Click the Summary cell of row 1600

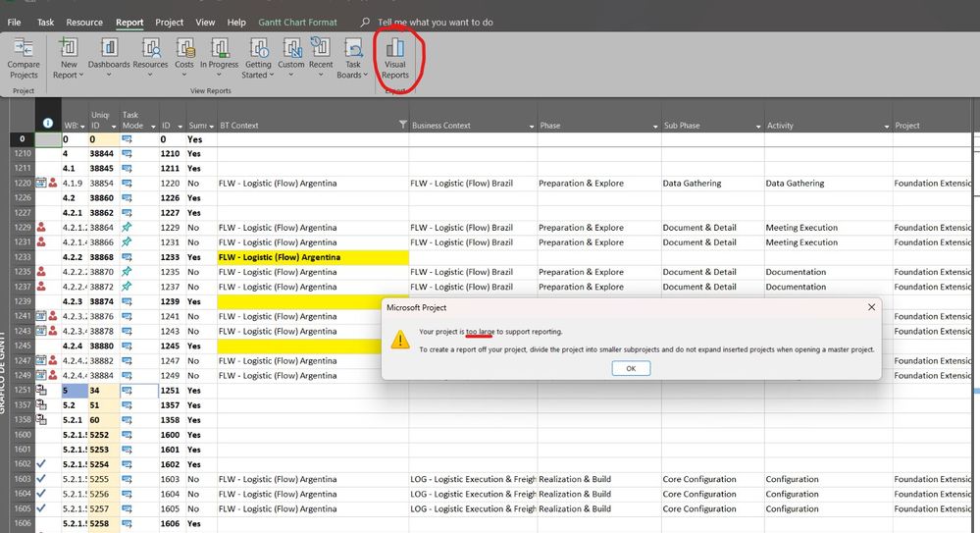pos(201,435)
